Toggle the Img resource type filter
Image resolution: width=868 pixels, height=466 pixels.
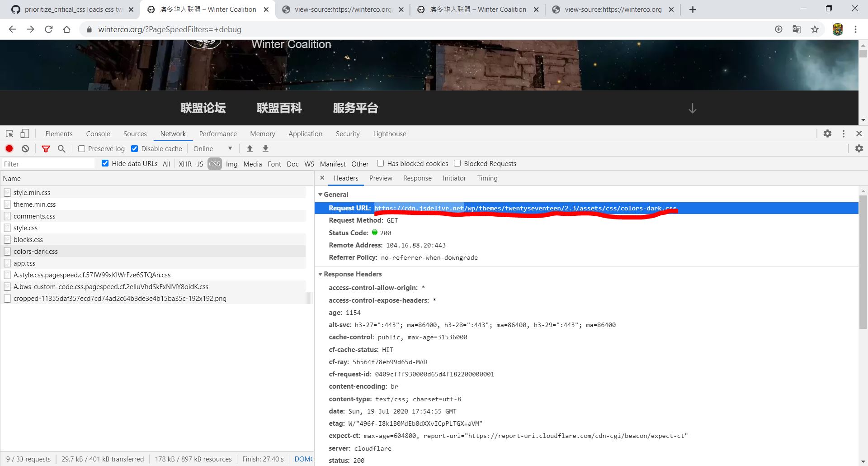[231, 164]
